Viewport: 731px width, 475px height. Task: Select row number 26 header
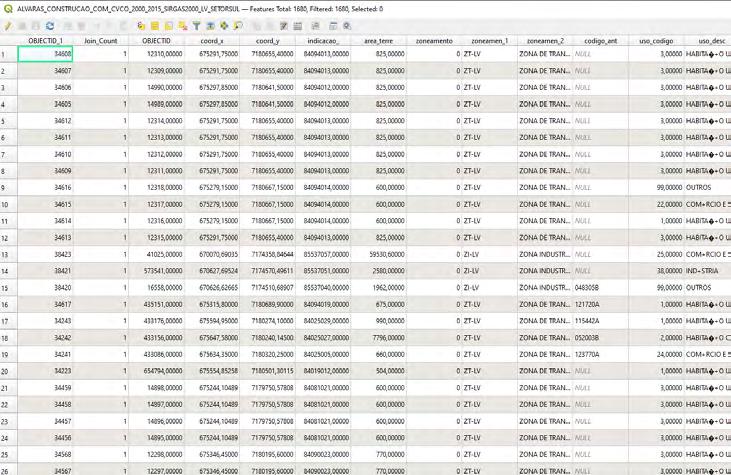(8, 470)
